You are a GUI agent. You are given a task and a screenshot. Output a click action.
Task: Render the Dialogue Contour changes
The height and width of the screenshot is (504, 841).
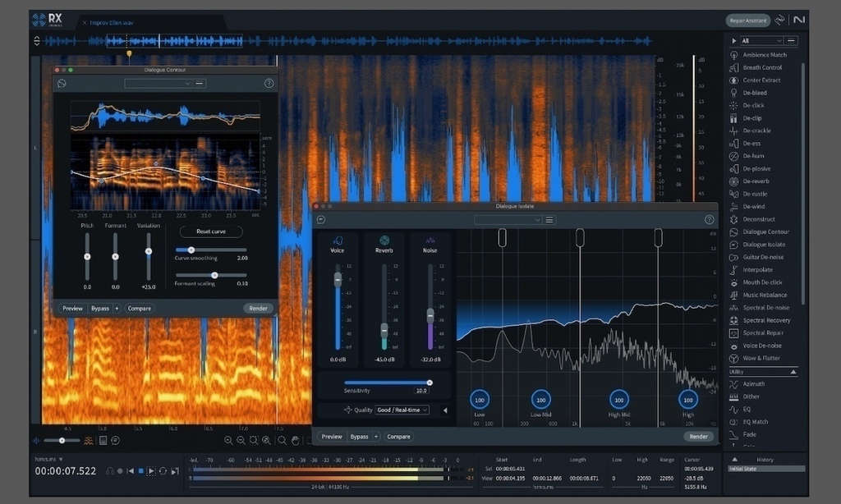coord(258,309)
